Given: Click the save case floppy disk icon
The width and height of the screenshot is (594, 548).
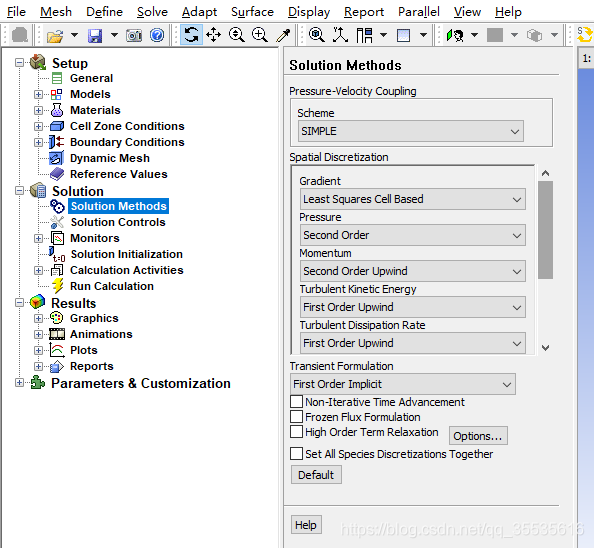Looking at the screenshot, I should 95,36.
